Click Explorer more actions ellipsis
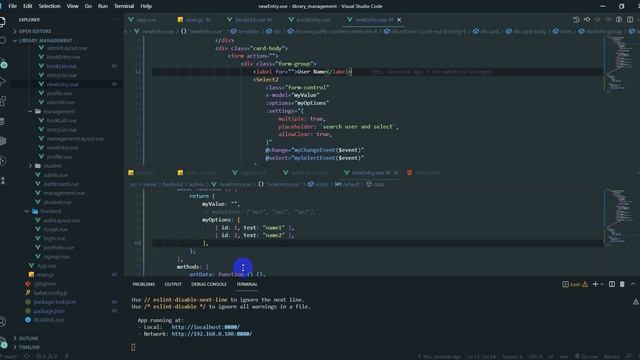 (x=113, y=20)
